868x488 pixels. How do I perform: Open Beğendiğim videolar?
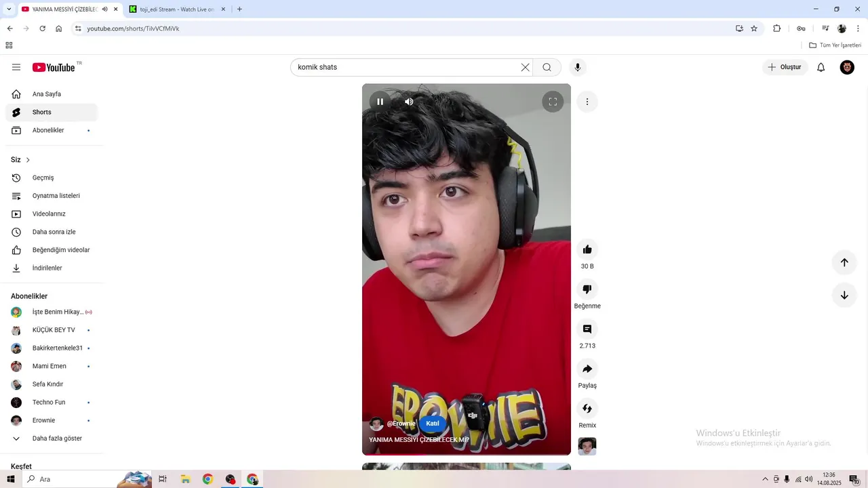pos(52,250)
